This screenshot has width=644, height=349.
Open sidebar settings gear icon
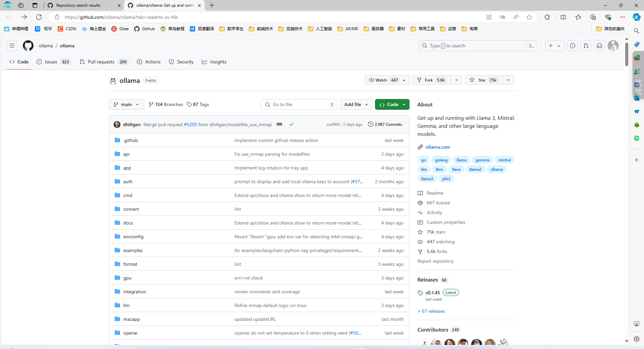(636, 339)
